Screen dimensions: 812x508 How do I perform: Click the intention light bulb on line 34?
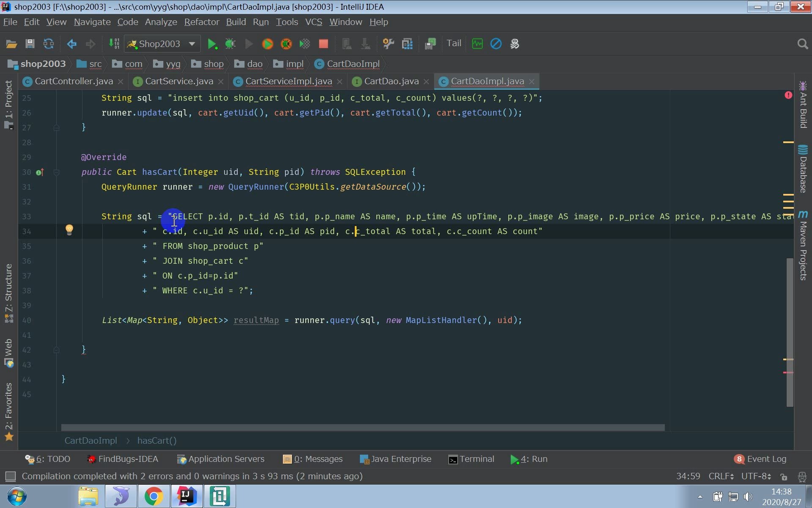click(x=69, y=229)
